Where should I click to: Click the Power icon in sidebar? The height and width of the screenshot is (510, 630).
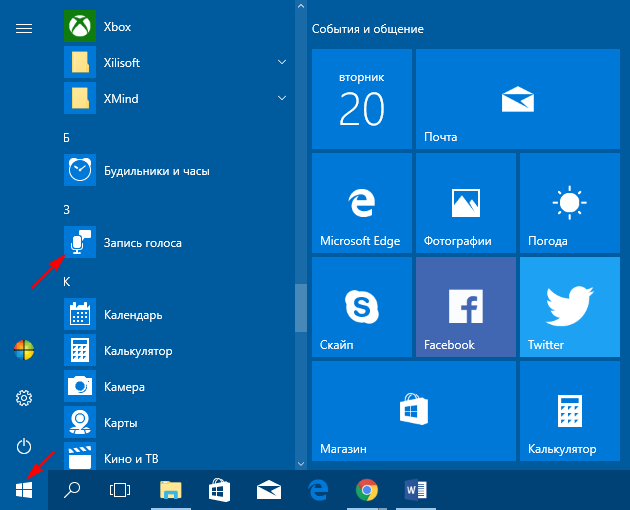click(x=24, y=447)
